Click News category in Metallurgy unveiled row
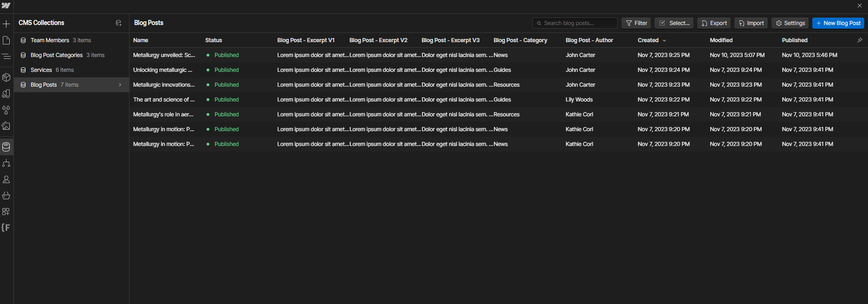Viewport: 868px width, 304px height. [501, 55]
